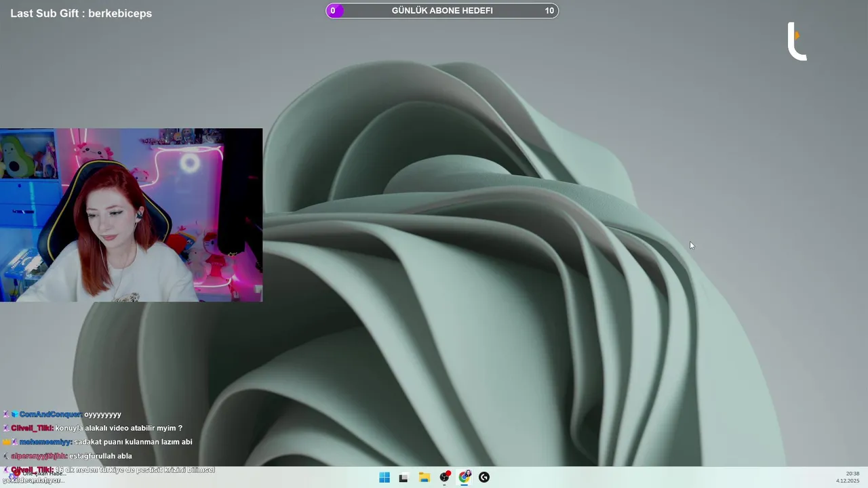868x488 pixels.
Task: Click the white stream logo at the top right
Action: click(797, 41)
